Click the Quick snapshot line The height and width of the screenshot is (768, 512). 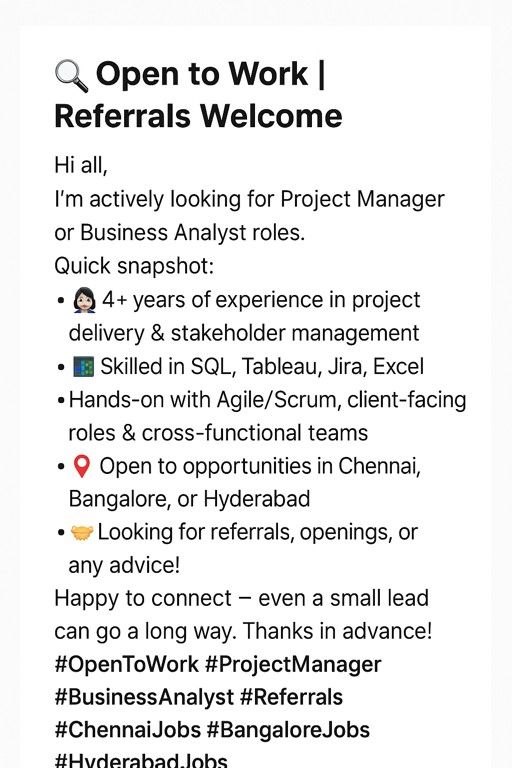tap(134, 266)
